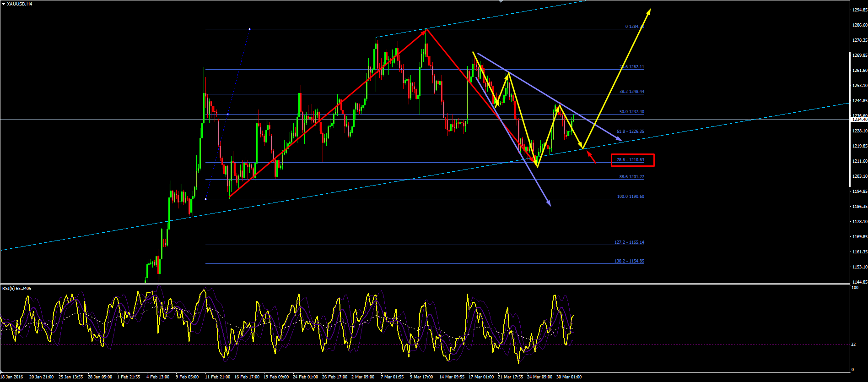Select the red boxed 78.6 - 1210.63 label

click(633, 160)
